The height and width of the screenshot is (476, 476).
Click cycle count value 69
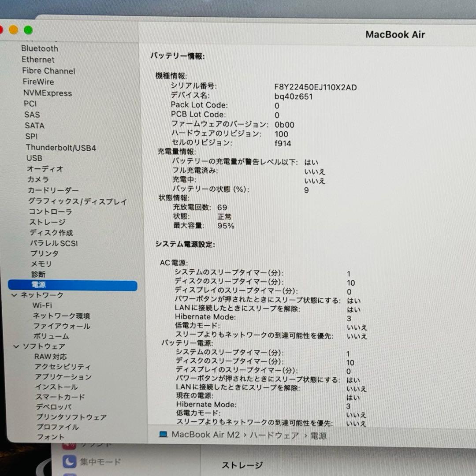(x=222, y=208)
